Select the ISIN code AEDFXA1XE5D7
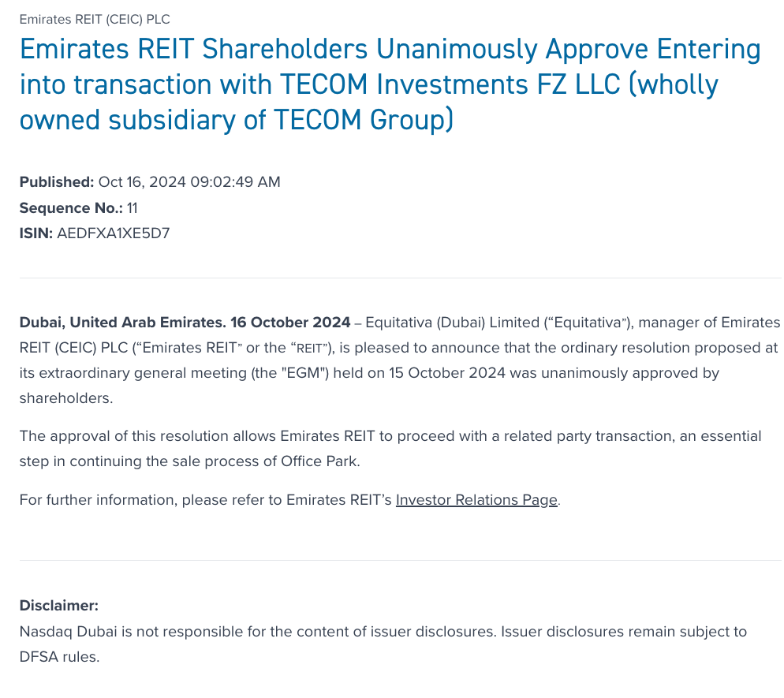Viewport: 784px width, 698px height. coord(114,233)
